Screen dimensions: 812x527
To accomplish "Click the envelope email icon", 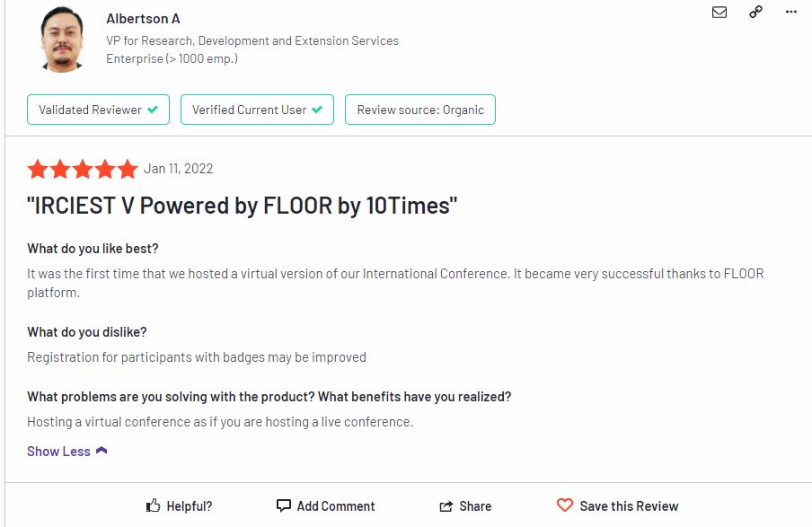I will pyautogui.click(x=719, y=13).
